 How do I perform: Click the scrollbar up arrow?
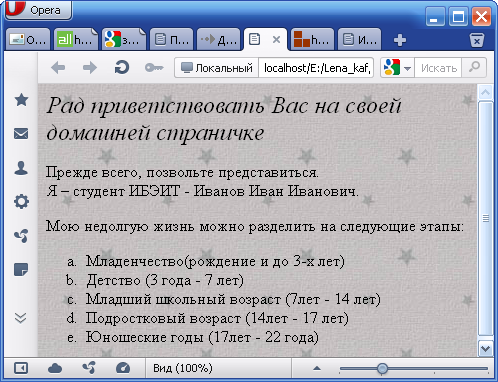pyautogui.click(x=485, y=92)
